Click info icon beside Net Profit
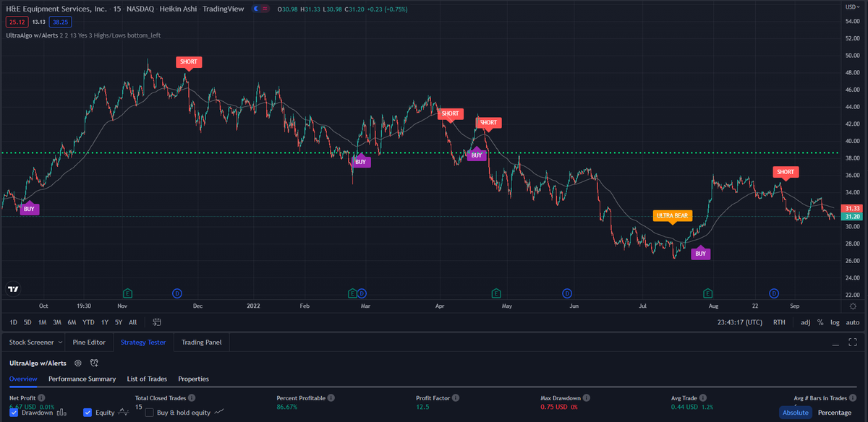 pyautogui.click(x=41, y=398)
